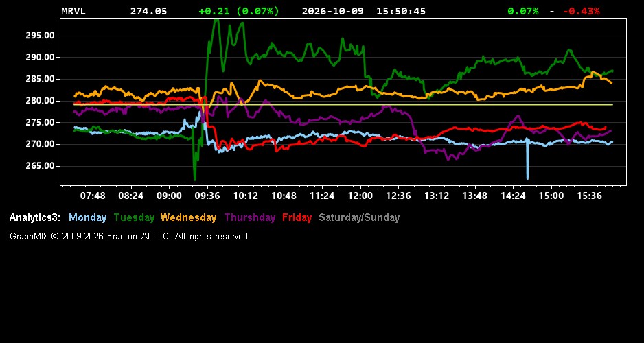Click the green line's peak near 09:45
The height and width of the screenshot is (343, 644).
(x=216, y=21)
